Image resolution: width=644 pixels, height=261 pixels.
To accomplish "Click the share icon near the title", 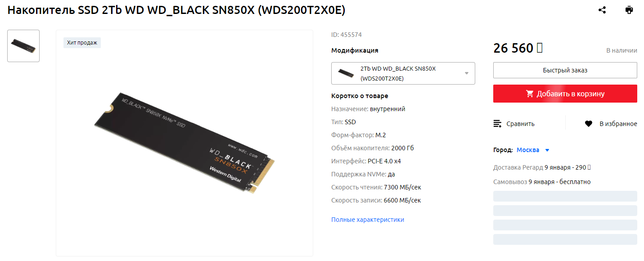I will pyautogui.click(x=602, y=10).
